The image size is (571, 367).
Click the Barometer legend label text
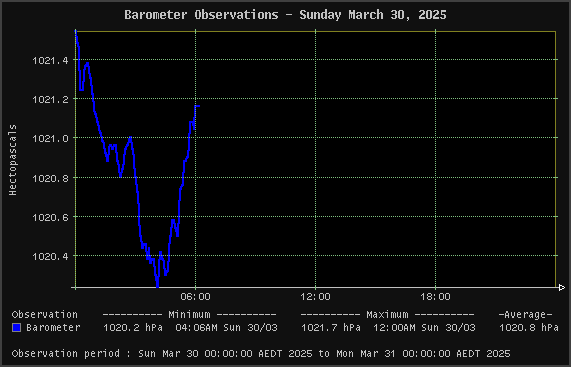[53, 328]
